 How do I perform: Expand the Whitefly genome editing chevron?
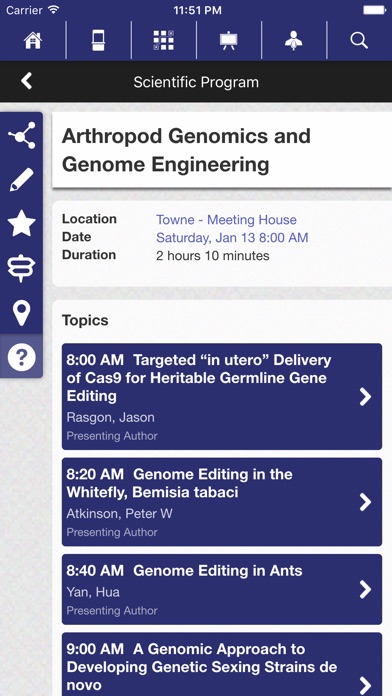click(365, 502)
